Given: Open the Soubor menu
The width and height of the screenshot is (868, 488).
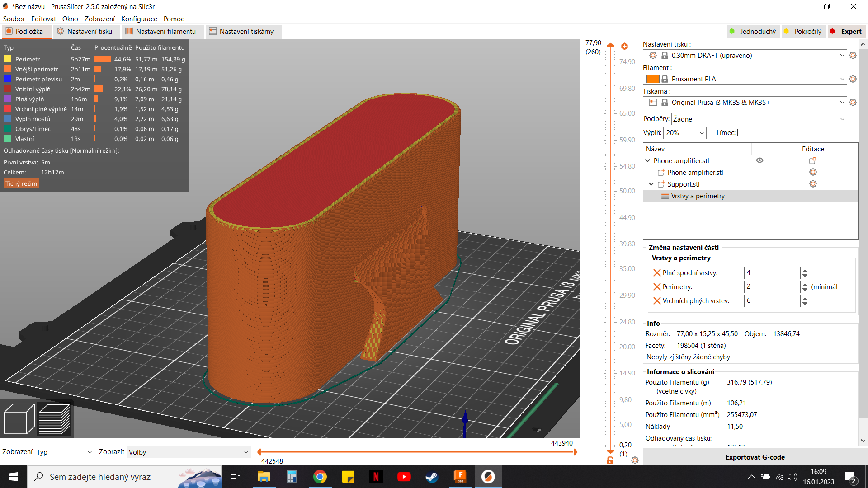Looking at the screenshot, I should pos(14,19).
